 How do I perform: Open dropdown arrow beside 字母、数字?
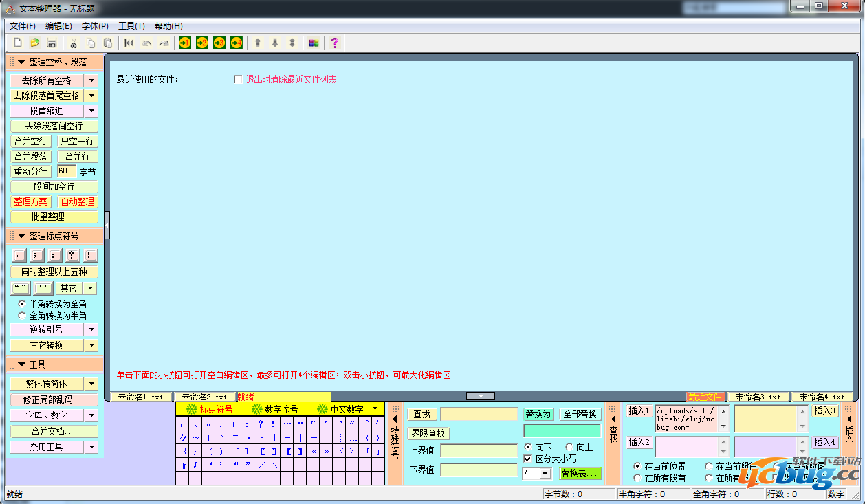pyautogui.click(x=91, y=415)
